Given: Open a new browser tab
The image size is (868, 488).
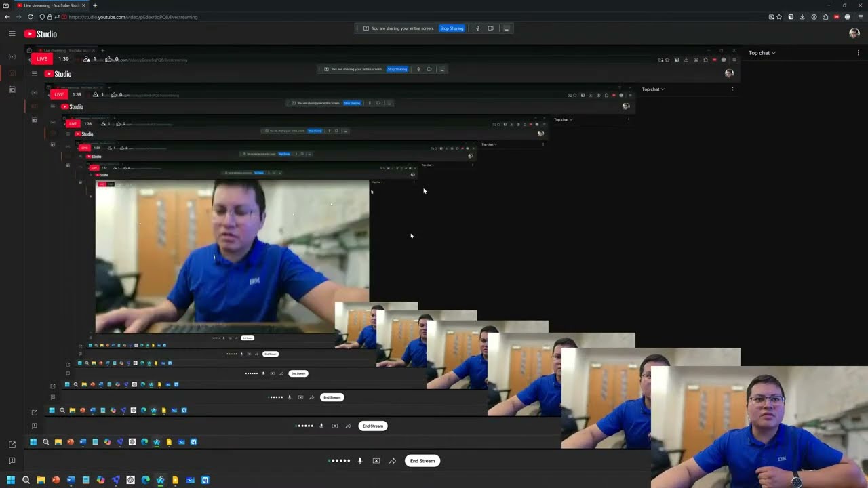Looking at the screenshot, I should 95,5.
